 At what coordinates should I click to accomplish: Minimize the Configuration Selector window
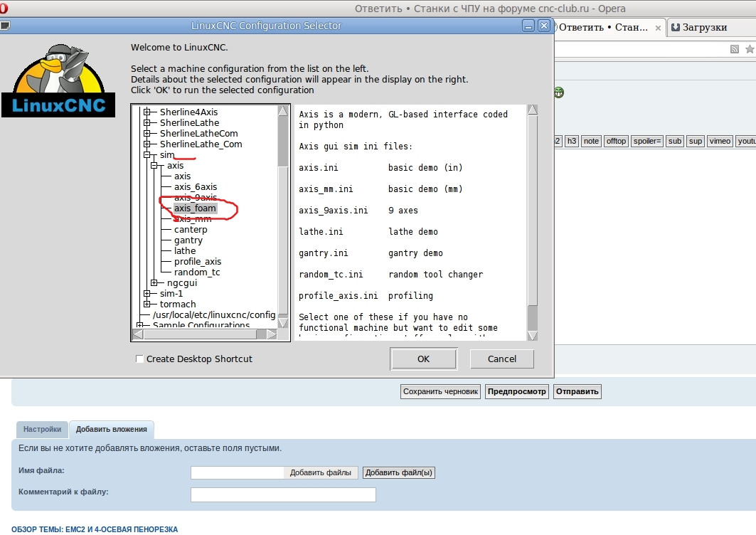coord(528,26)
